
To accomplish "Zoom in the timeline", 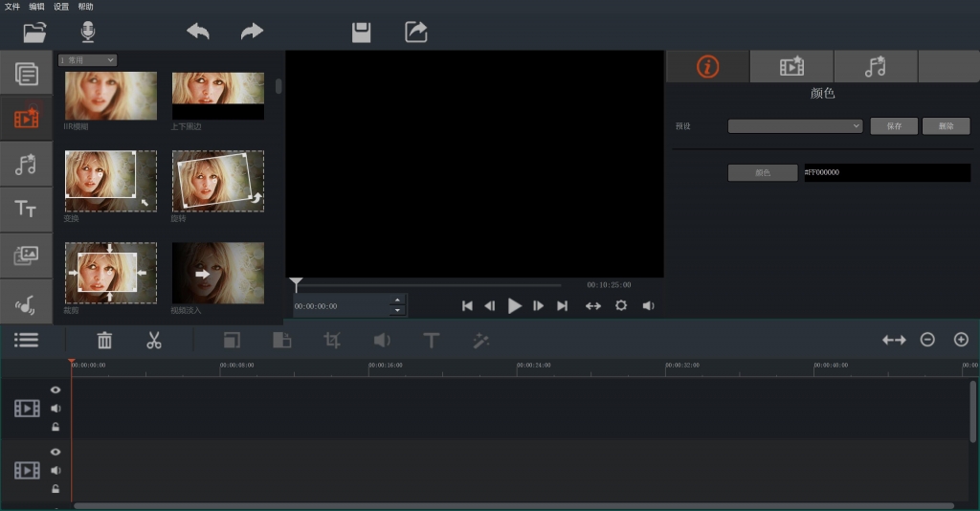I will tap(961, 339).
